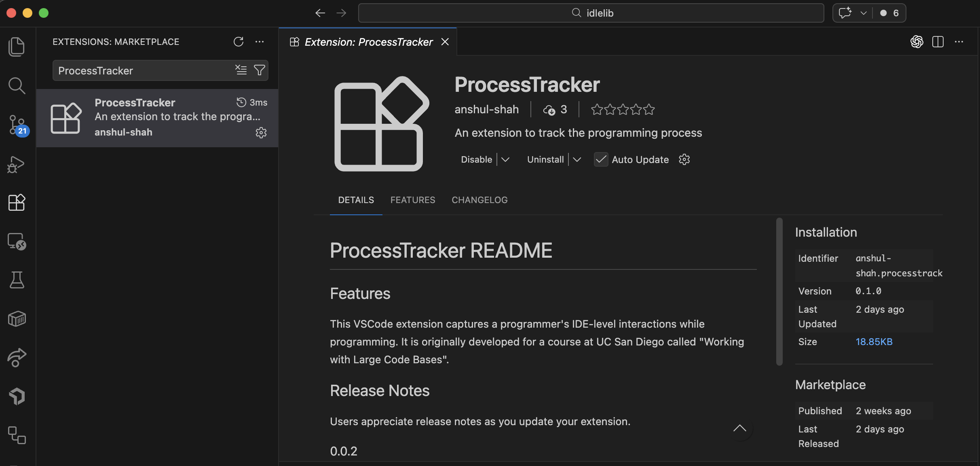This screenshot has height=466, width=980.
Task: Open chat dropdown chevron in title bar
Action: coord(864,13)
